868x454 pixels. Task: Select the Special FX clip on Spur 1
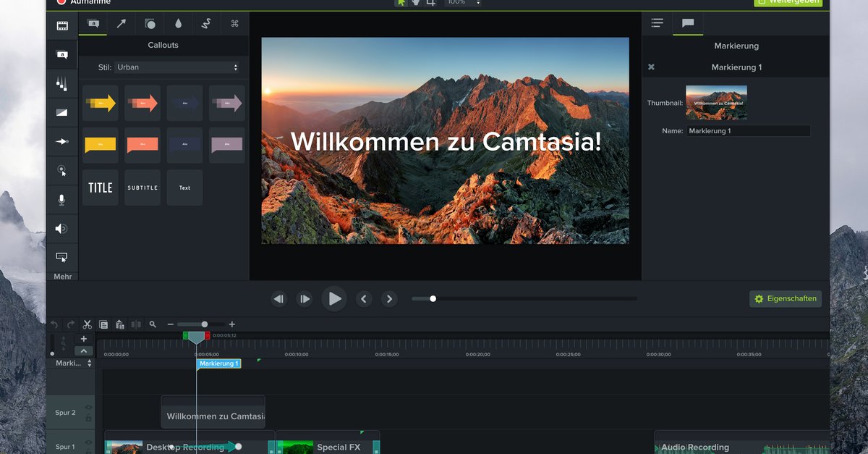click(328, 443)
